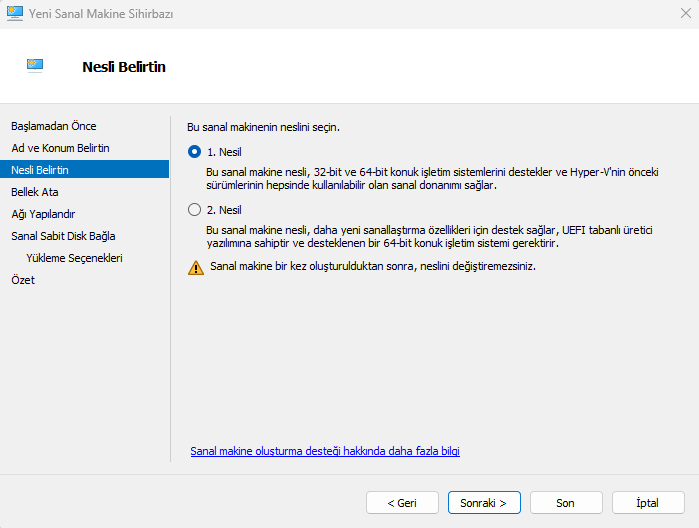Choose the 2. Nesil radio option
The height and width of the screenshot is (528, 699).
[194, 210]
